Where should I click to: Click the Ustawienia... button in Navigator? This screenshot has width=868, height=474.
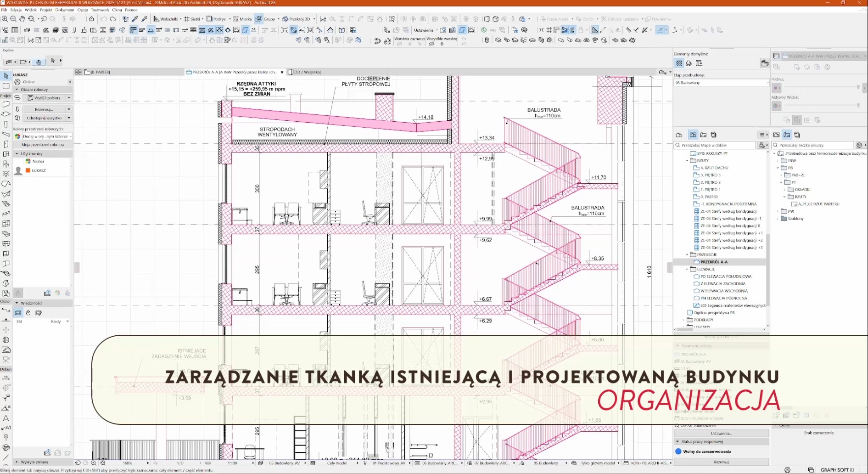(x=721, y=433)
